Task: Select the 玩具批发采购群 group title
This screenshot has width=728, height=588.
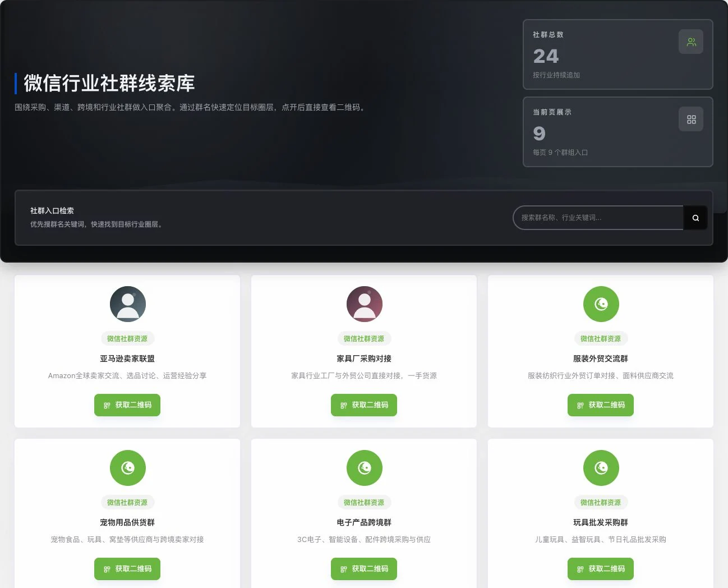Action: click(601, 522)
